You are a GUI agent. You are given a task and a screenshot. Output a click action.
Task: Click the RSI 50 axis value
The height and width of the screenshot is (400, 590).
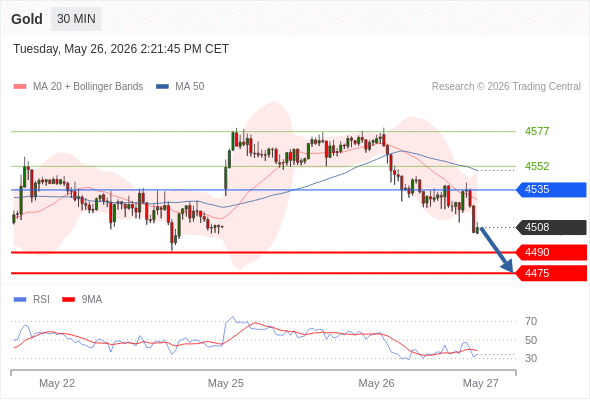pyautogui.click(x=531, y=340)
